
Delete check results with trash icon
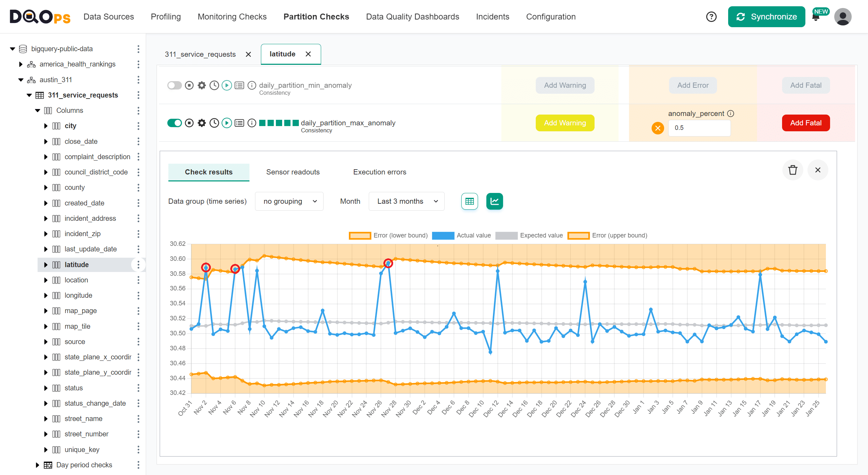click(x=793, y=170)
